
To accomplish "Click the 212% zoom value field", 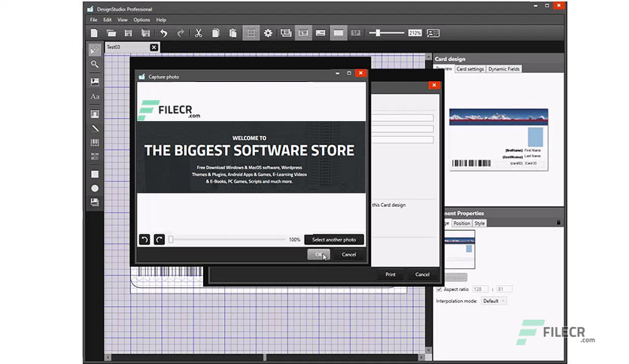I will pyautogui.click(x=415, y=33).
